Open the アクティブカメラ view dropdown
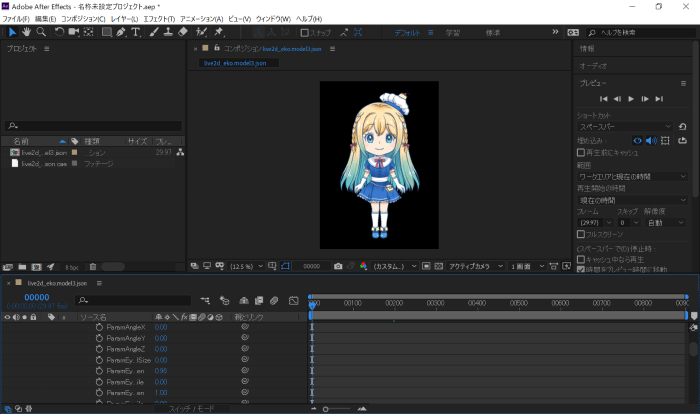700x414 pixels. 475,266
